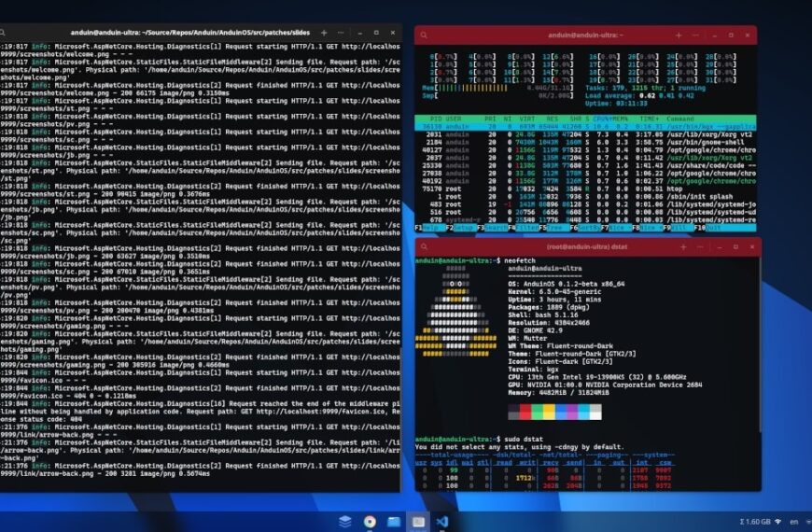Select the /usr/bin/gnome-shell process row

pos(585,142)
